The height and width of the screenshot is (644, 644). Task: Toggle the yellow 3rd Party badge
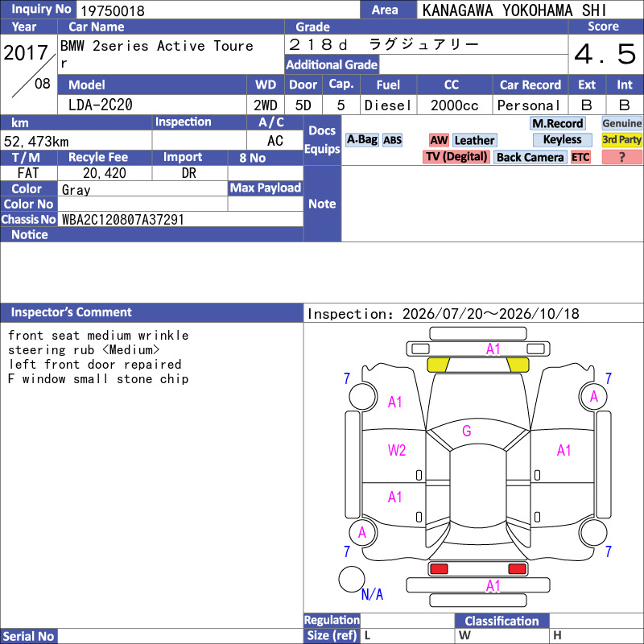pos(621,139)
